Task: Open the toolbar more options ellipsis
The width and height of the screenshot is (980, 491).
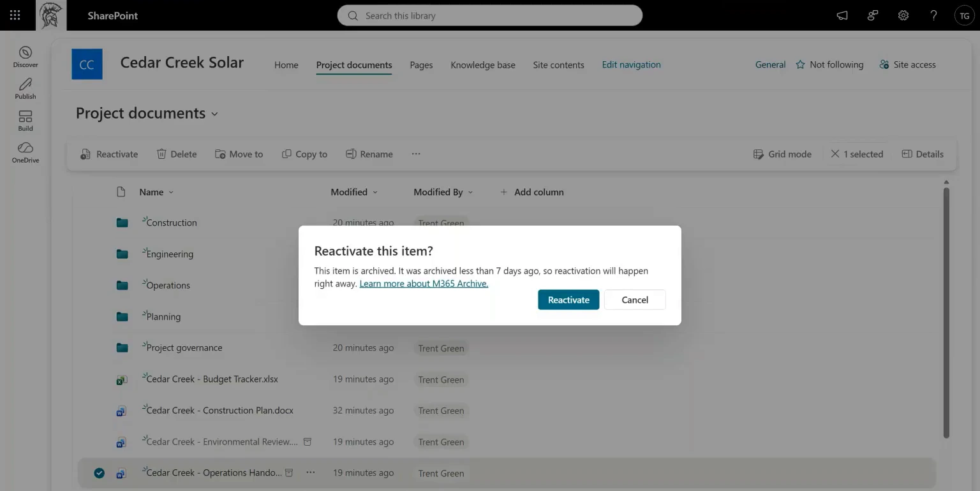Action: point(416,154)
